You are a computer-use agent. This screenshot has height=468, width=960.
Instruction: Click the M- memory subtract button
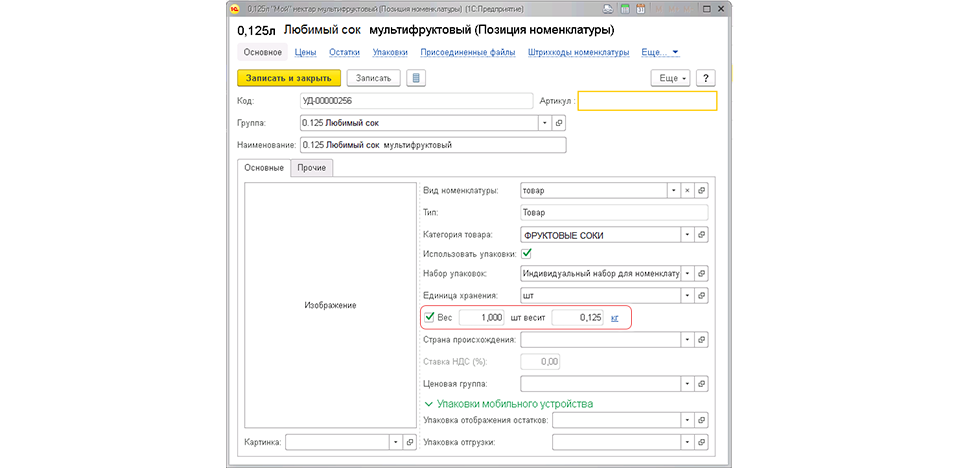pos(690,10)
